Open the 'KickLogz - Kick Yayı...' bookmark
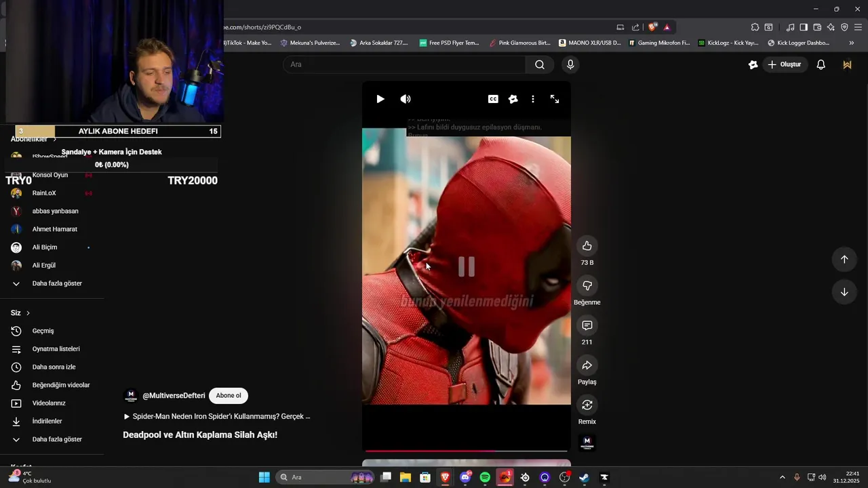868x488 pixels. coord(728,43)
